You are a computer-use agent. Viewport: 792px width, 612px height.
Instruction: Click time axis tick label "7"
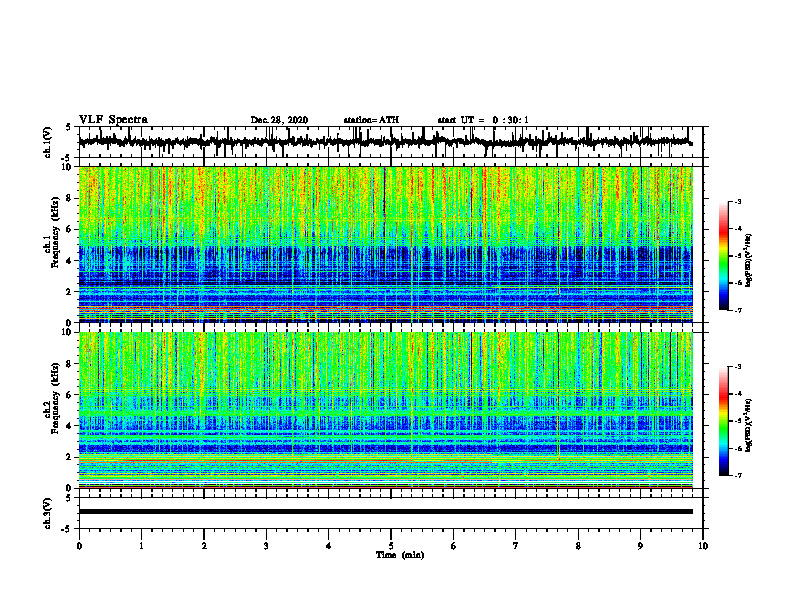click(516, 546)
